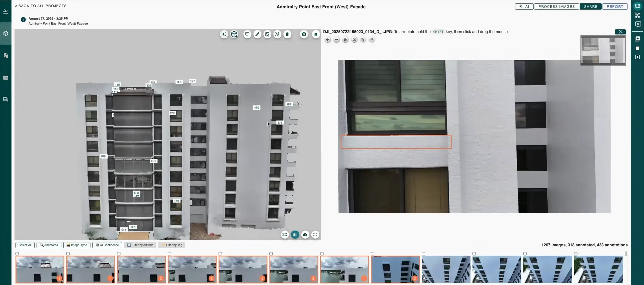Click the download icon in right sidebar
This screenshot has height=285, width=644.
(x=638, y=57)
